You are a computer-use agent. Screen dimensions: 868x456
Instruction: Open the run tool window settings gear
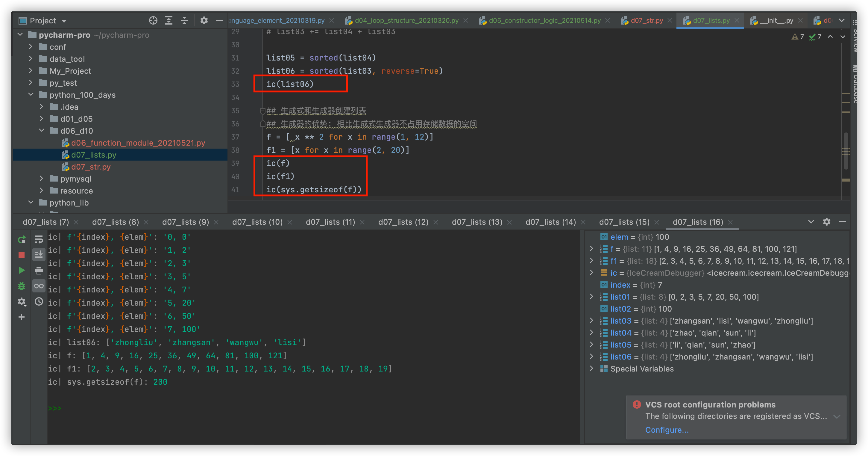click(x=827, y=222)
